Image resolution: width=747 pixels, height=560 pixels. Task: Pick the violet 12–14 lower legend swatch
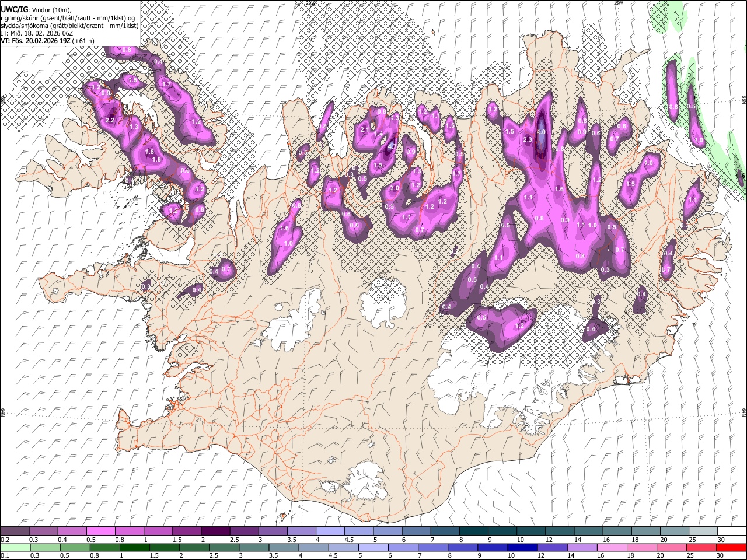point(551,548)
